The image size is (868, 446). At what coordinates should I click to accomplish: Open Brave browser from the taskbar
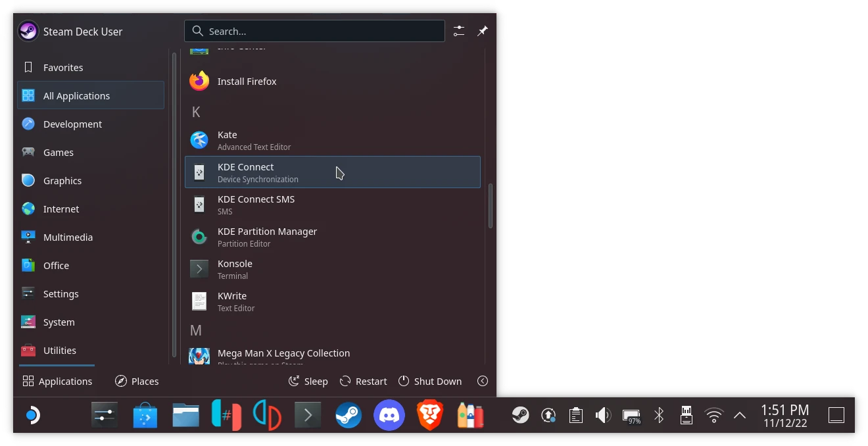(430, 415)
